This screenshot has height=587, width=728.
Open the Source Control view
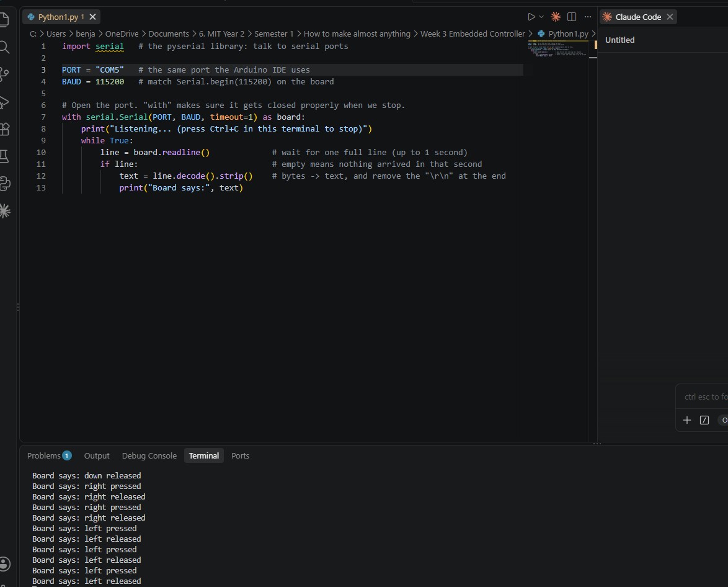[4, 74]
